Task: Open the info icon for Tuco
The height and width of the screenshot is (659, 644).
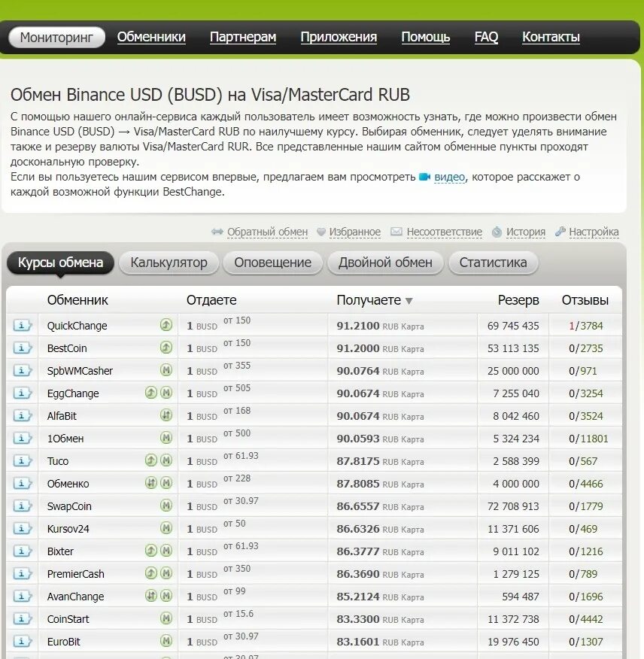Action: pyautogui.click(x=22, y=460)
